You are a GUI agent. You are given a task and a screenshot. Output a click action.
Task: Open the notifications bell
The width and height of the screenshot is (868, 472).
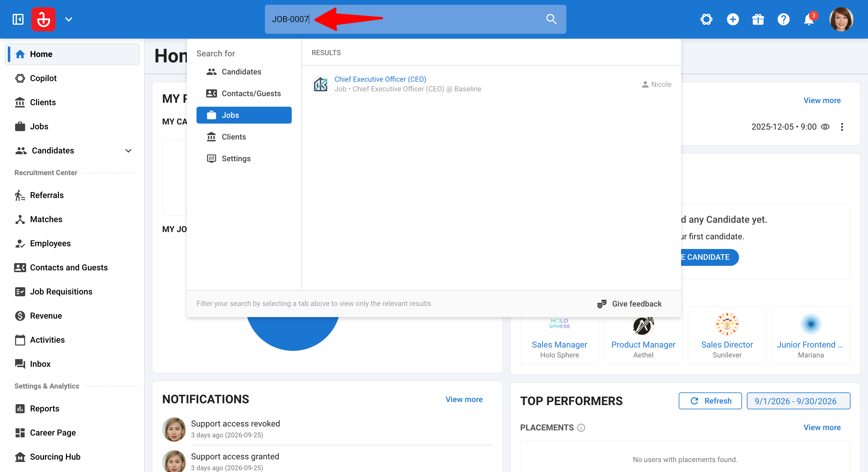click(809, 20)
